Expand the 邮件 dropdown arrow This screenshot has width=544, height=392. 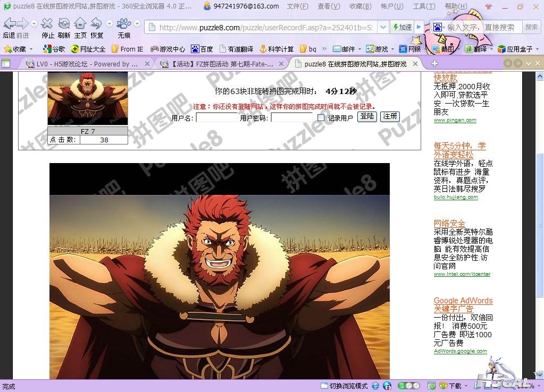click(360, 49)
